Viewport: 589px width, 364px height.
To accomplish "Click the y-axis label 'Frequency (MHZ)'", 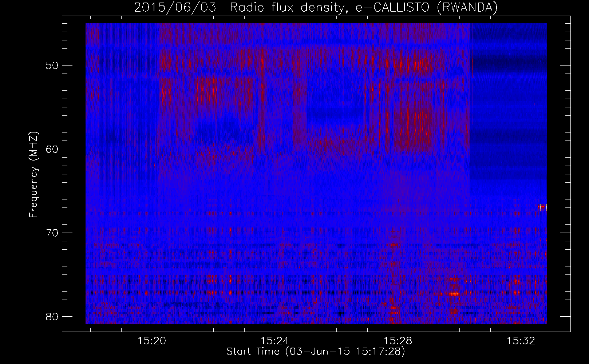I will tap(33, 175).
